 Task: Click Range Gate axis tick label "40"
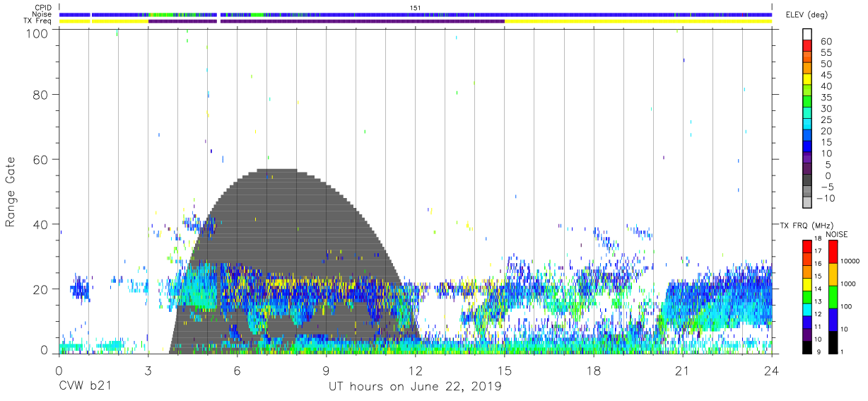(40, 224)
